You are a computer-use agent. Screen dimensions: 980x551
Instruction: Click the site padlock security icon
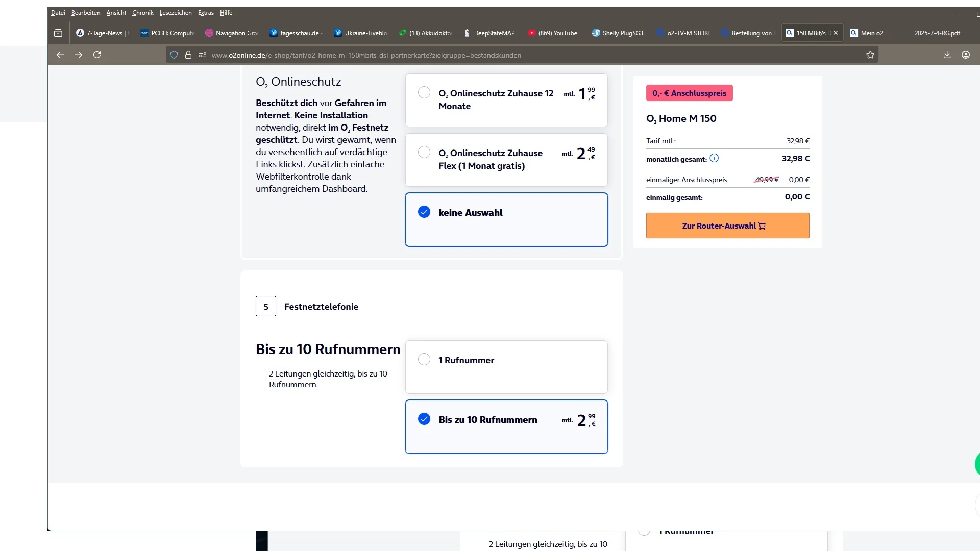click(188, 55)
